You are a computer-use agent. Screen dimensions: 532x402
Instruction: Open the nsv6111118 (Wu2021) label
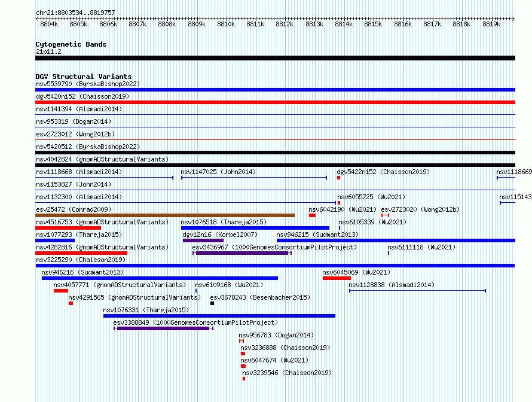coord(421,247)
